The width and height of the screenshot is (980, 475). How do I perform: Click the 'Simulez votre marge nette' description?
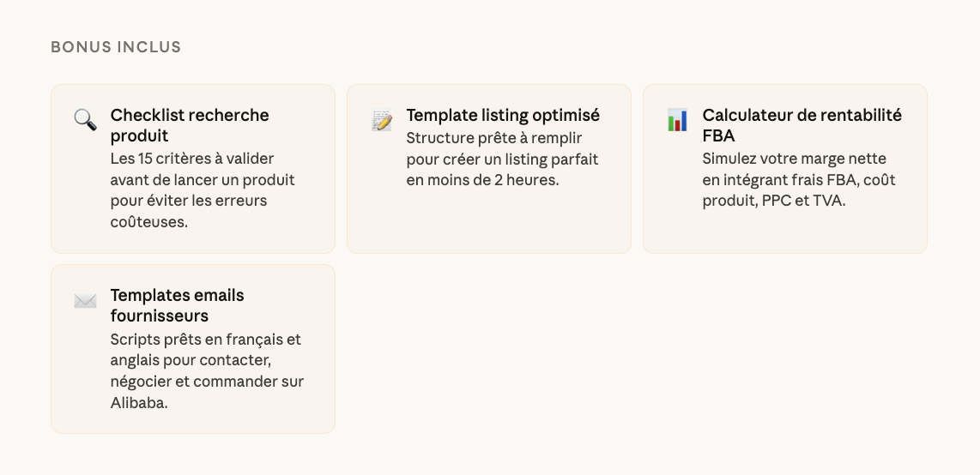pyautogui.click(x=794, y=159)
